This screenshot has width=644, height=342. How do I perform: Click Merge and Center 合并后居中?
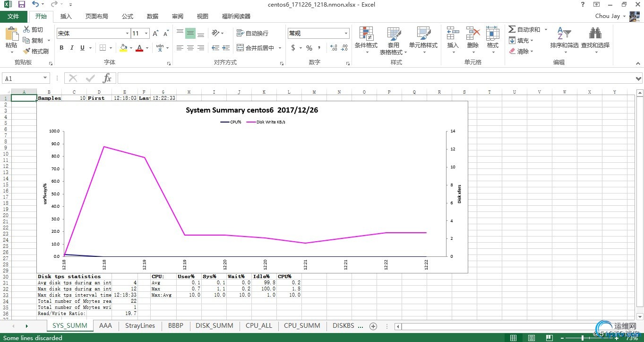click(x=256, y=48)
